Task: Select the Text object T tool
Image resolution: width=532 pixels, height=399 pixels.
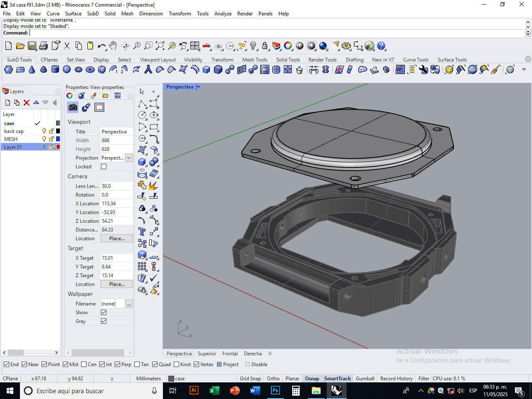Action: point(142,232)
